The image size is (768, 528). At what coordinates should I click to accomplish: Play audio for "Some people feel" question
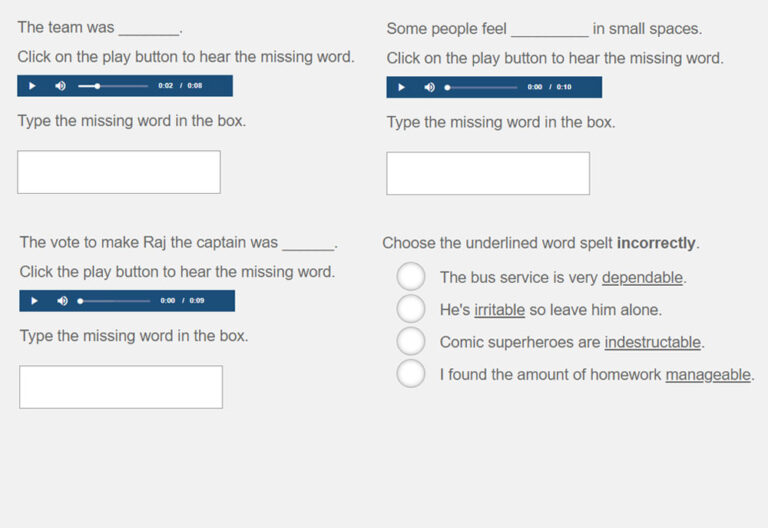coord(402,87)
